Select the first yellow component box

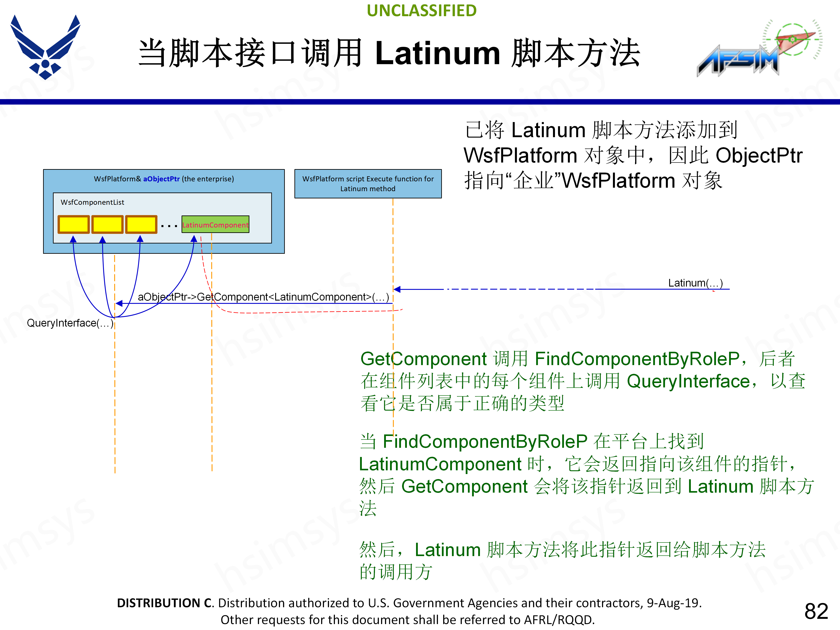tap(74, 224)
